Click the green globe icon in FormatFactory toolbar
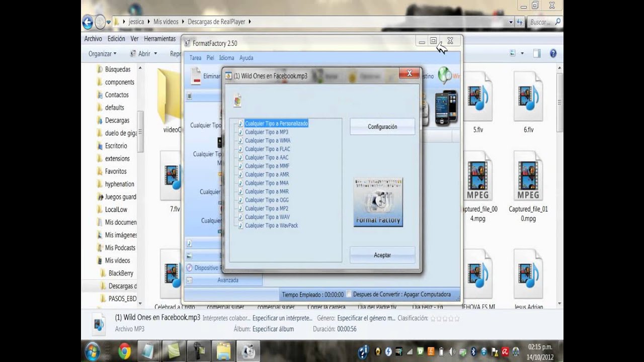 (445, 75)
